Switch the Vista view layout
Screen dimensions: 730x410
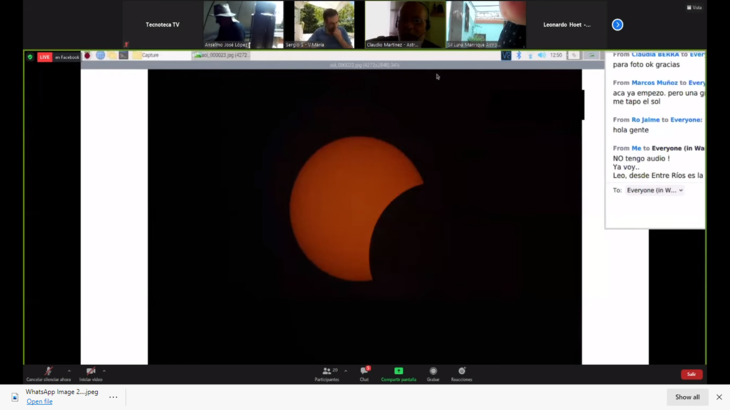pyautogui.click(x=695, y=7)
